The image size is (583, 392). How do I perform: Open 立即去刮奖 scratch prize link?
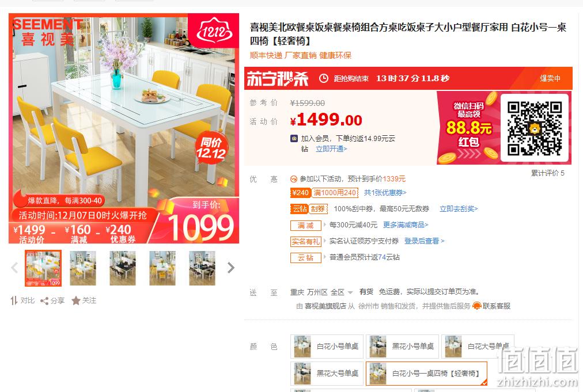459,209
